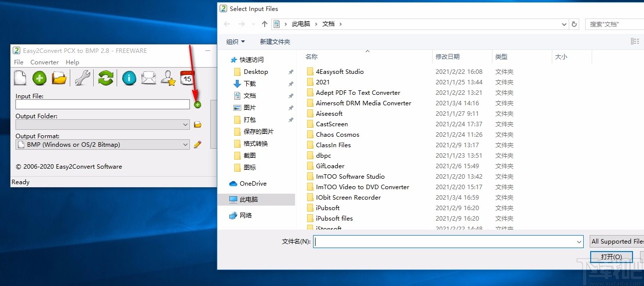The height and width of the screenshot is (286, 644).
Task: Select Adept PDF To Text Converter folder
Action: pyautogui.click(x=358, y=93)
